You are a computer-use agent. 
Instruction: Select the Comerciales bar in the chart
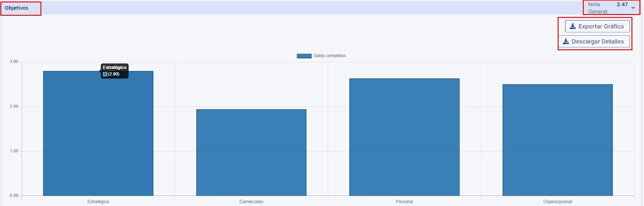[x=251, y=153]
